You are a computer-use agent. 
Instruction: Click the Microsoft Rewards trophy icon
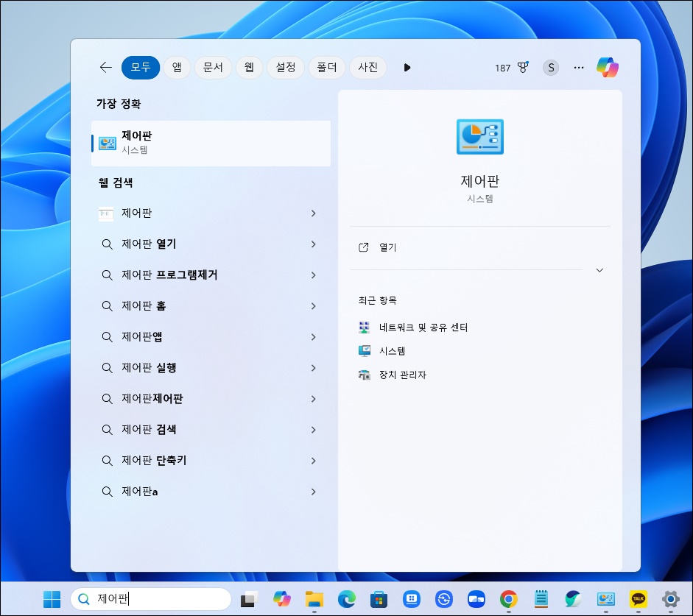(x=522, y=67)
